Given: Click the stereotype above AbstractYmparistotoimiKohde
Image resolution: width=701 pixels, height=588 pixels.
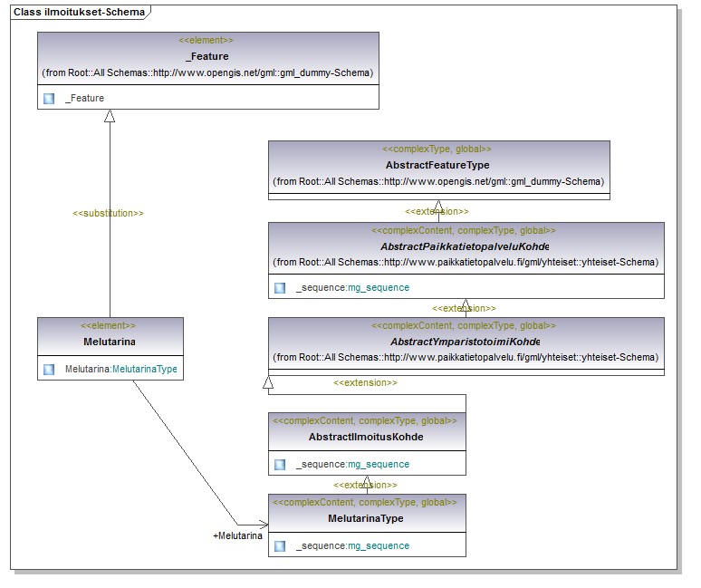Looking at the screenshot, I should 464,326.
